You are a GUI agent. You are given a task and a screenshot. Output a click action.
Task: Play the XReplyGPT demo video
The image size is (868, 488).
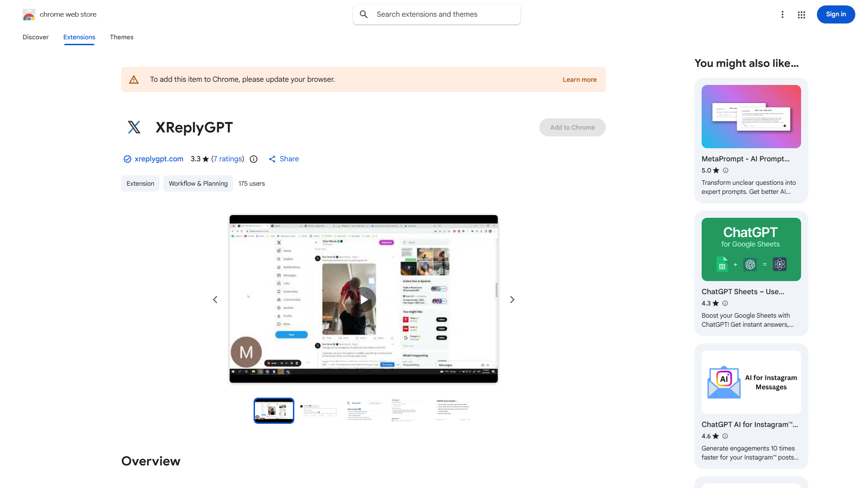(x=363, y=299)
